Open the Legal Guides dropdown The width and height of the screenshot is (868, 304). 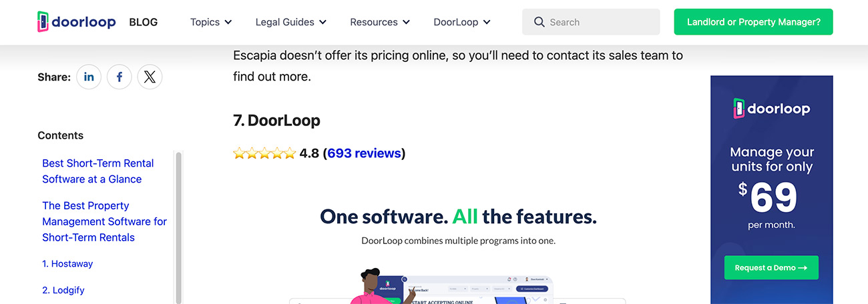[x=290, y=22]
